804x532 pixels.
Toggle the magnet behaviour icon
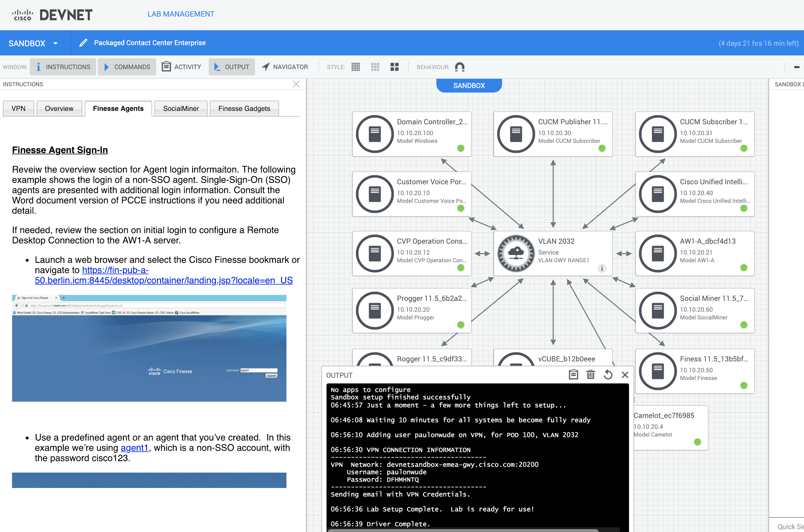(459, 67)
